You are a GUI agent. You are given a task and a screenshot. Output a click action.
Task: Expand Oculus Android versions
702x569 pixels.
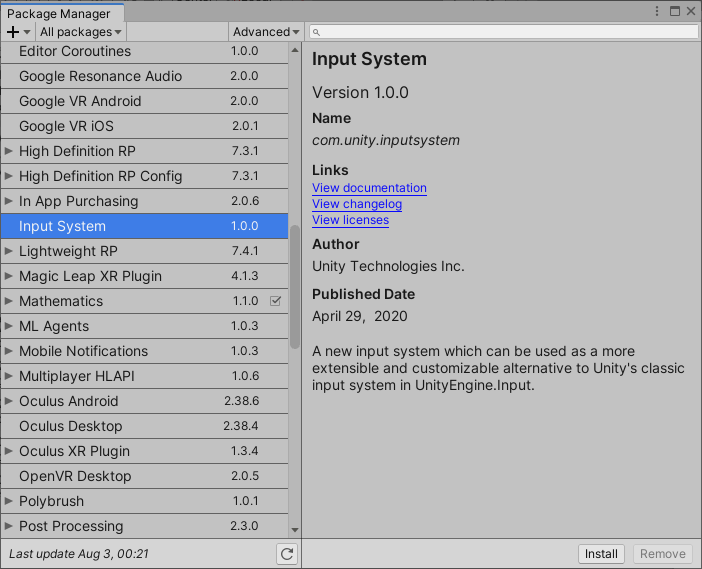[9, 401]
